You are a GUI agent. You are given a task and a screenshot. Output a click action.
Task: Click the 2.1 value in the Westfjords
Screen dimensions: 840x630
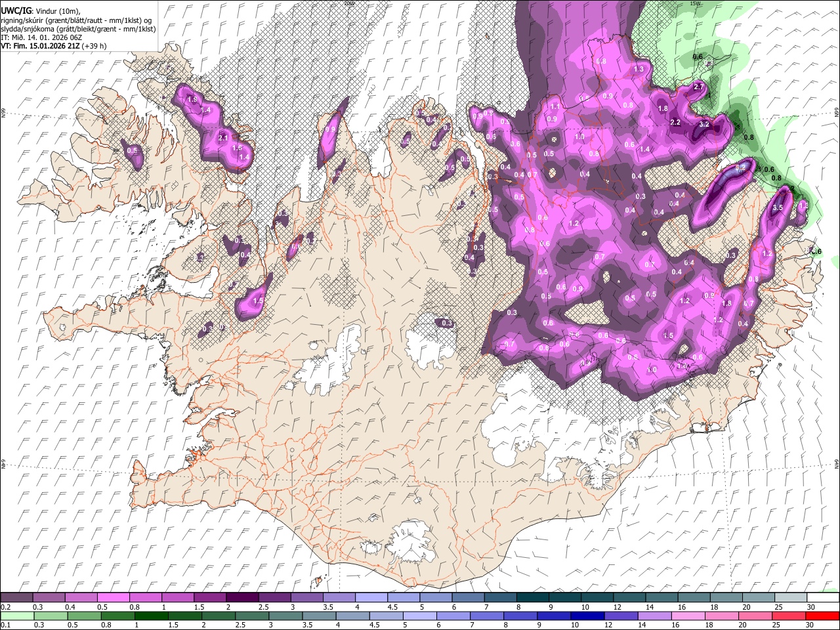click(x=223, y=138)
